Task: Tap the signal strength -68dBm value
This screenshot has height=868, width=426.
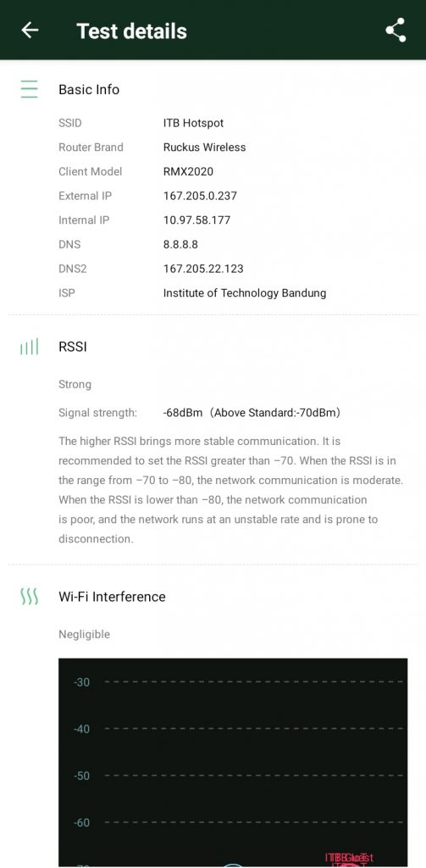Action: [x=183, y=413]
